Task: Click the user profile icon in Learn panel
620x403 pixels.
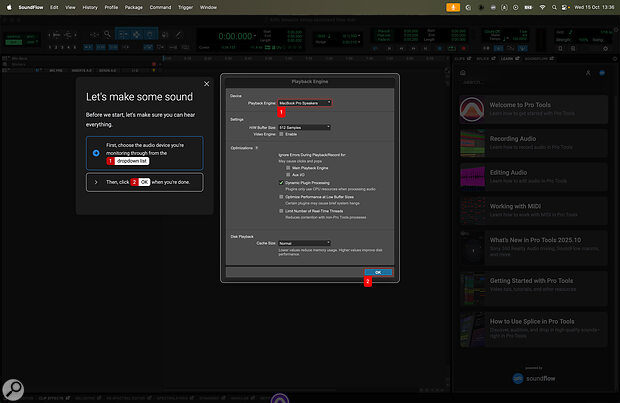Action: click(x=588, y=73)
